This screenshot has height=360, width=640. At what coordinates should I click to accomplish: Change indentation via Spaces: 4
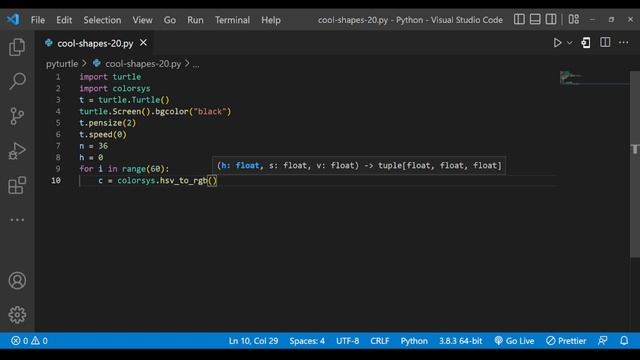[x=307, y=340]
